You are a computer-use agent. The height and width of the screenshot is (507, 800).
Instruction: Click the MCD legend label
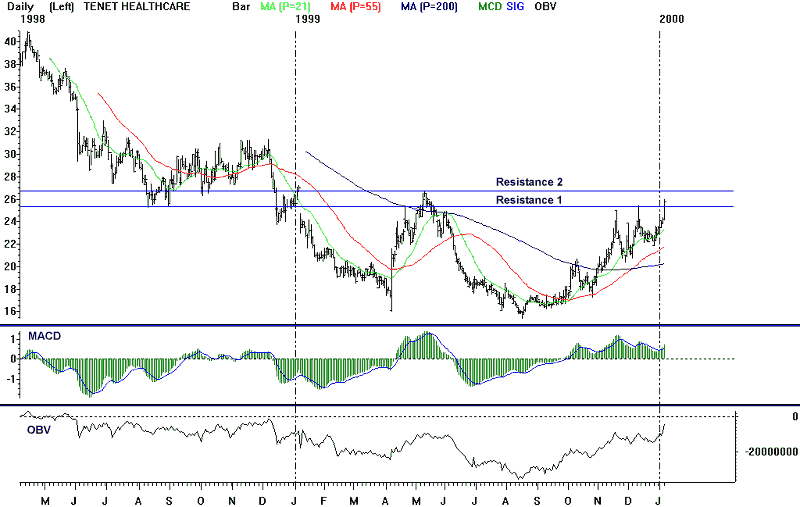click(x=490, y=7)
